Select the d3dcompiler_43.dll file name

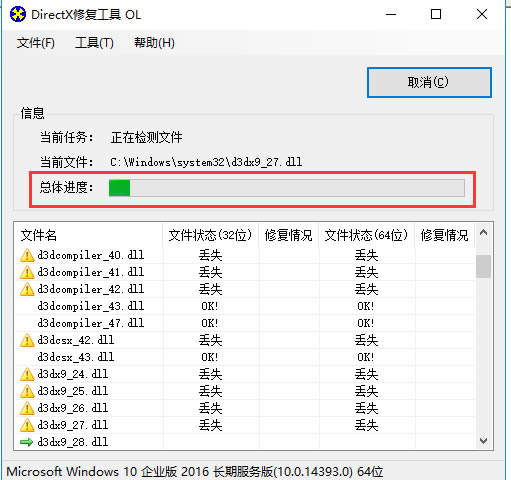point(91,306)
